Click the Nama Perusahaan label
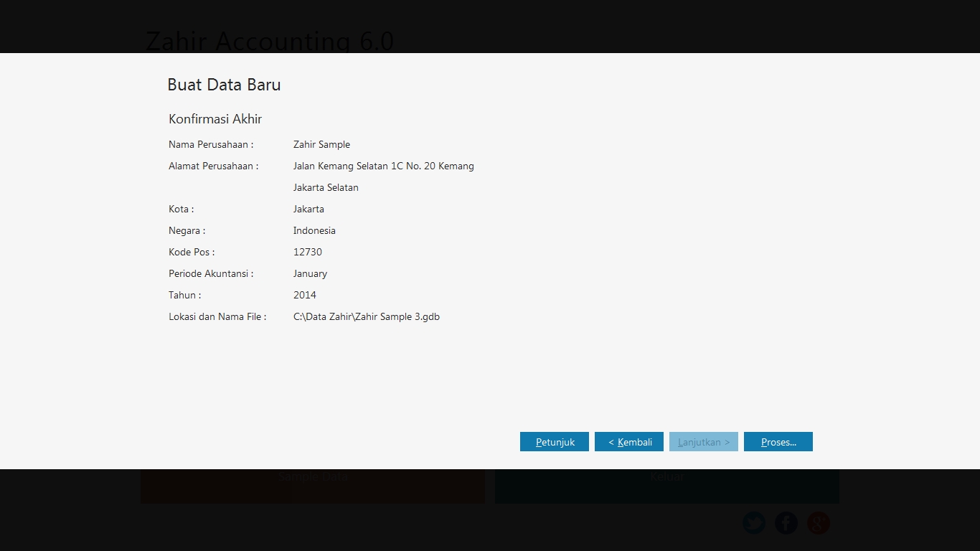 [x=211, y=144]
